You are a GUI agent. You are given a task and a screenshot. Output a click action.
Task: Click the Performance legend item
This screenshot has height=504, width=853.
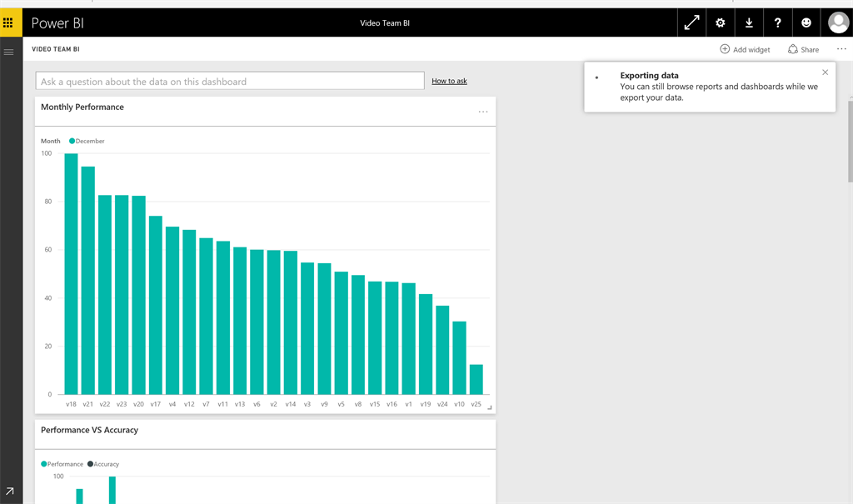(62, 464)
